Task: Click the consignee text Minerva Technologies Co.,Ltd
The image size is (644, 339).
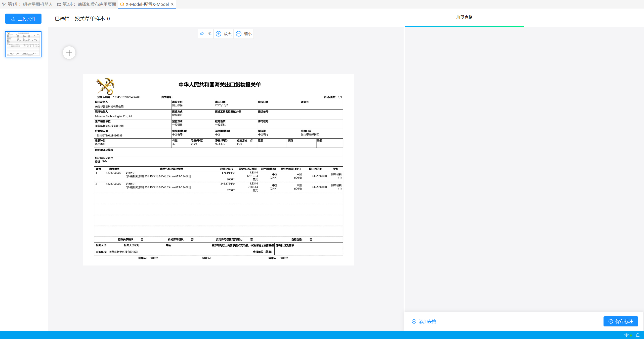Action: [113, 116]
